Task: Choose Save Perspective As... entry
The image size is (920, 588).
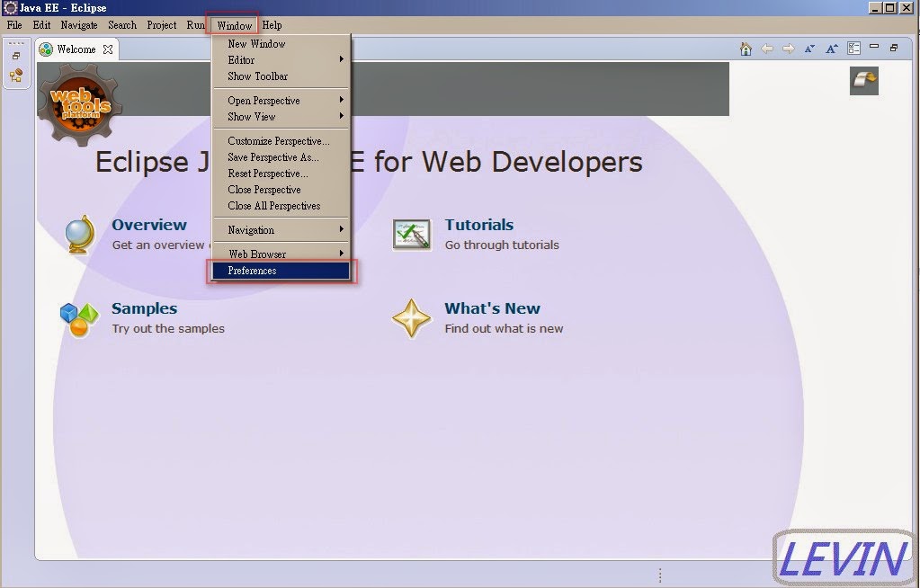Action: tap(281, 157)
